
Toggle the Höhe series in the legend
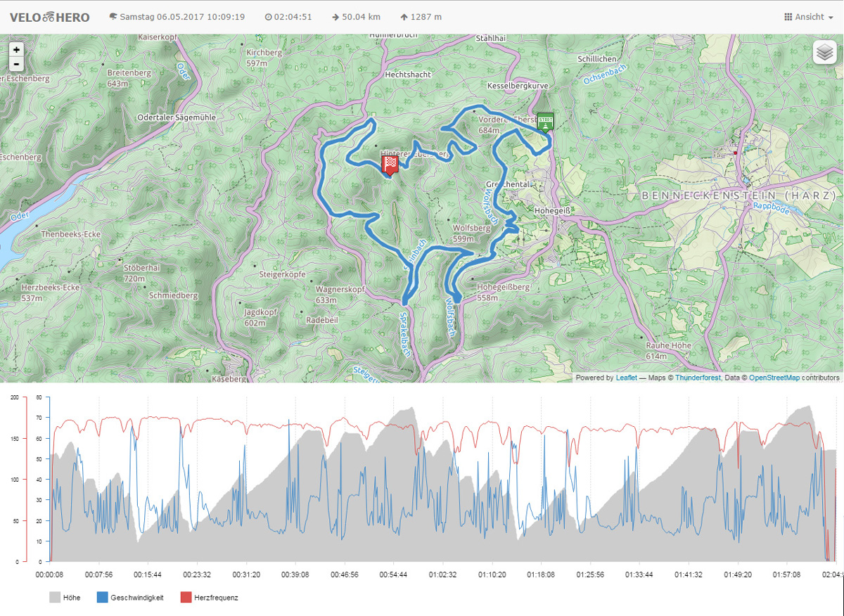(x=65, y=598)
